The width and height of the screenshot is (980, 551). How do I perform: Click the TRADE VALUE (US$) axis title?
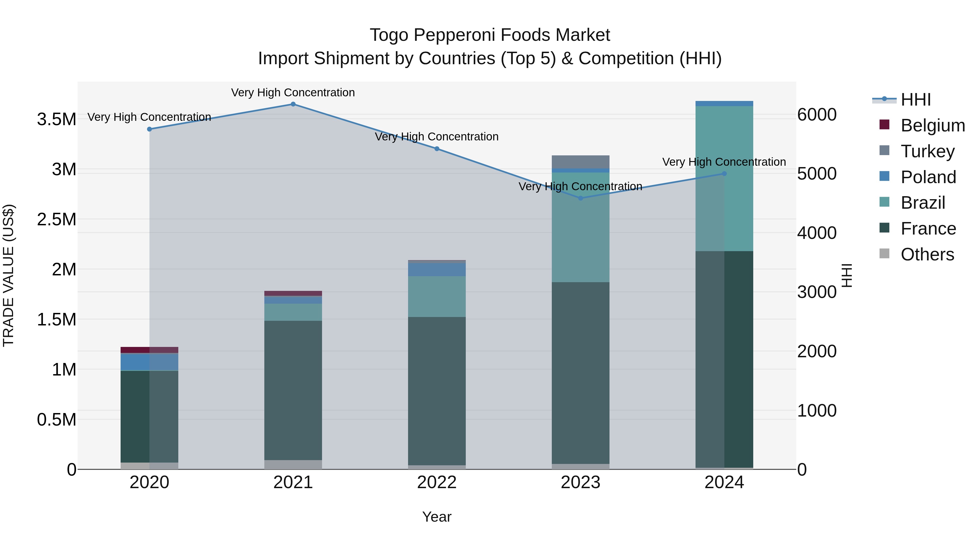point(8,275)
